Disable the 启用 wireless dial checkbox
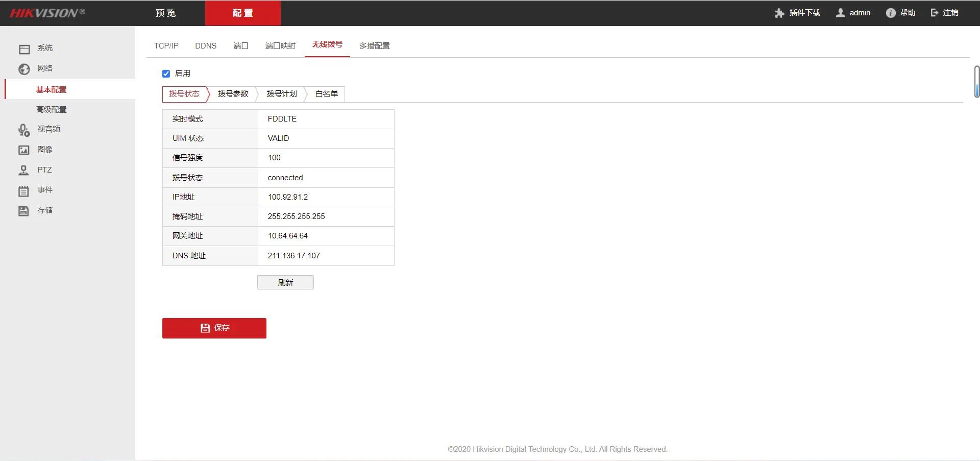Image resolution: width=980 pixels, height=461 pixels. pos(166,74)
